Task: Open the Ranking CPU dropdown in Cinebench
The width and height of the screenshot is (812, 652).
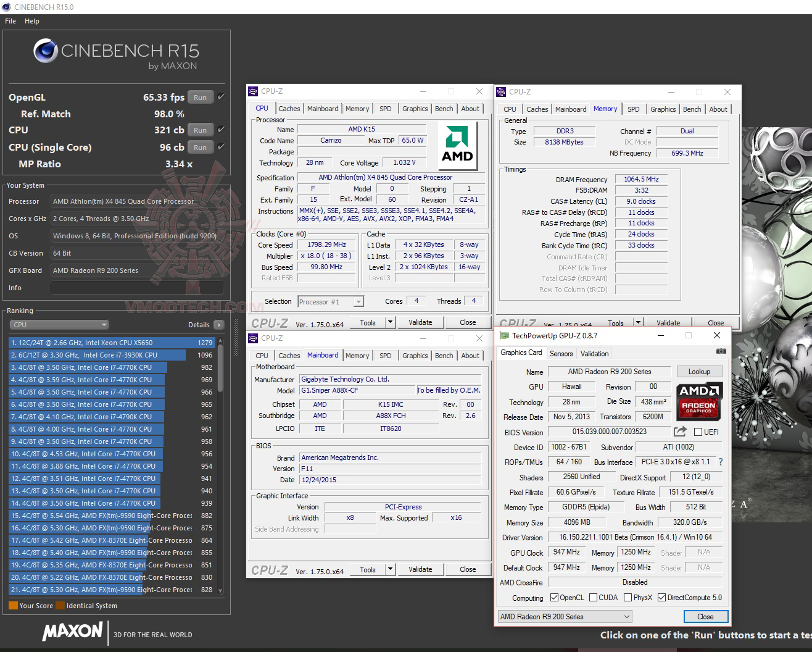Action: pyautogui.click(x=59, y=325)
